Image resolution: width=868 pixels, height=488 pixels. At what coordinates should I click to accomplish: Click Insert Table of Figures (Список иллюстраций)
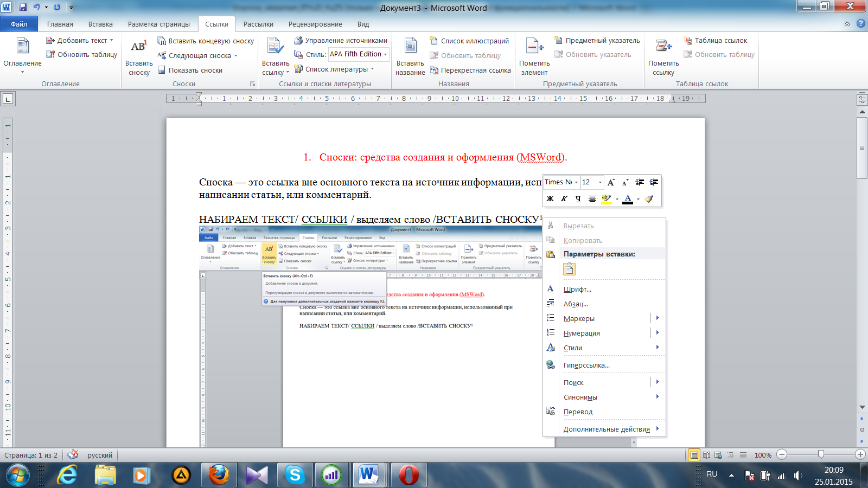point(469,41)
